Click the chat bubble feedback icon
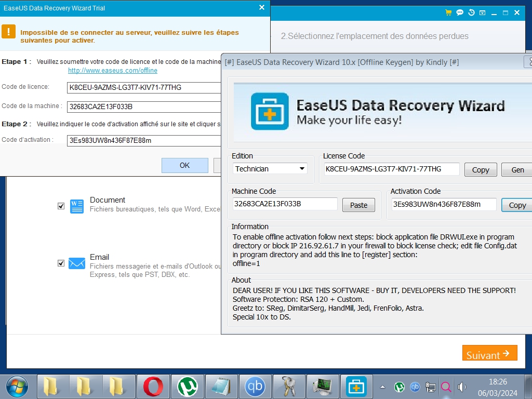The width and height of the screenshot is (532, 399). coord(460,13)
